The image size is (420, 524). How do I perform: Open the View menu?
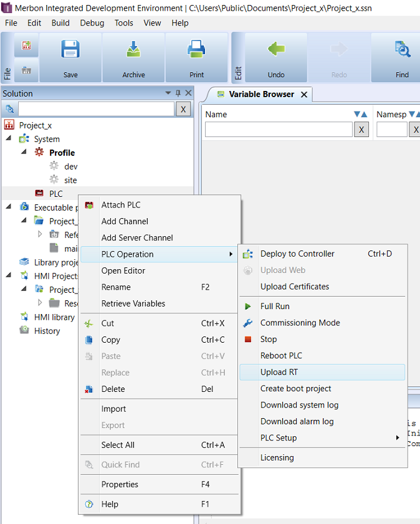(152, 23)
